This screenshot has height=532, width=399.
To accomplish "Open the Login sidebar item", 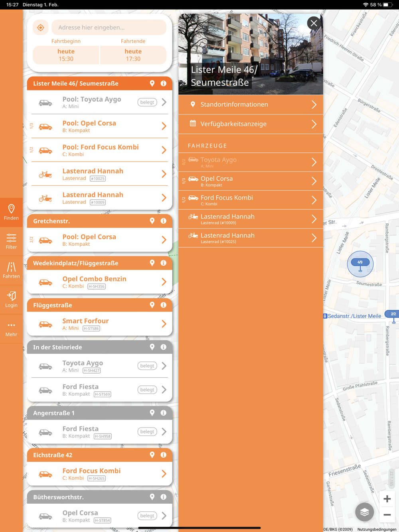I will 11,299.
